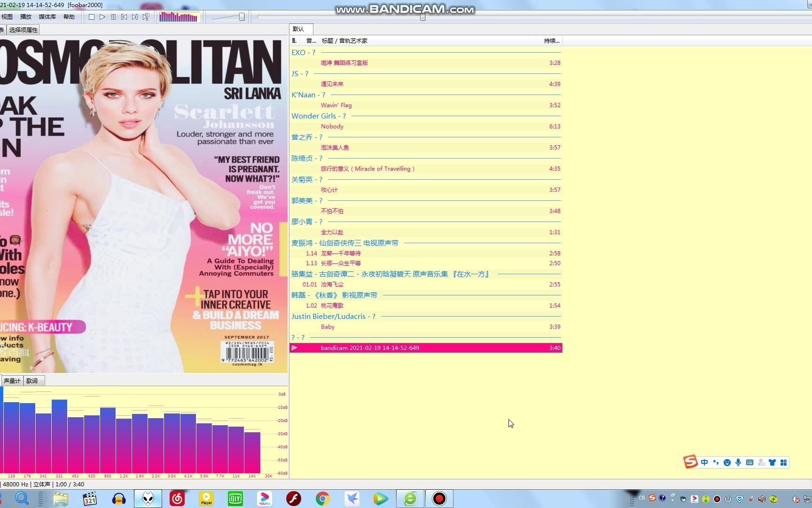Image resolution: width=812 pixels, height=508 pixels.
Task: Select the track 1.14 龙葵—千年等待
Action: [x=426, y=253]
